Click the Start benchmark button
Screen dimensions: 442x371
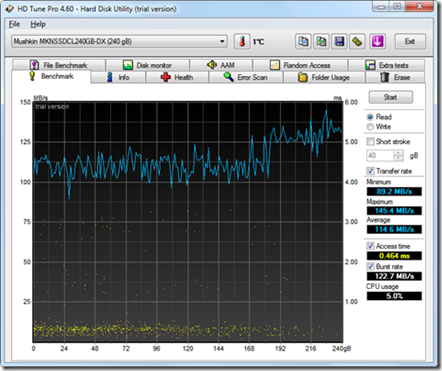pyautogui.click(x=391, y=97)
